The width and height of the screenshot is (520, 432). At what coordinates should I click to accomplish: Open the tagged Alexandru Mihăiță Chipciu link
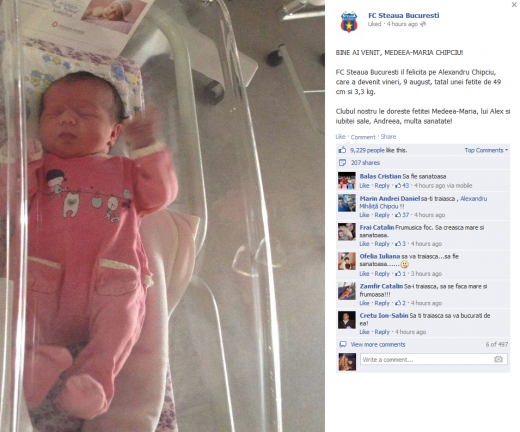pos(423,202)
